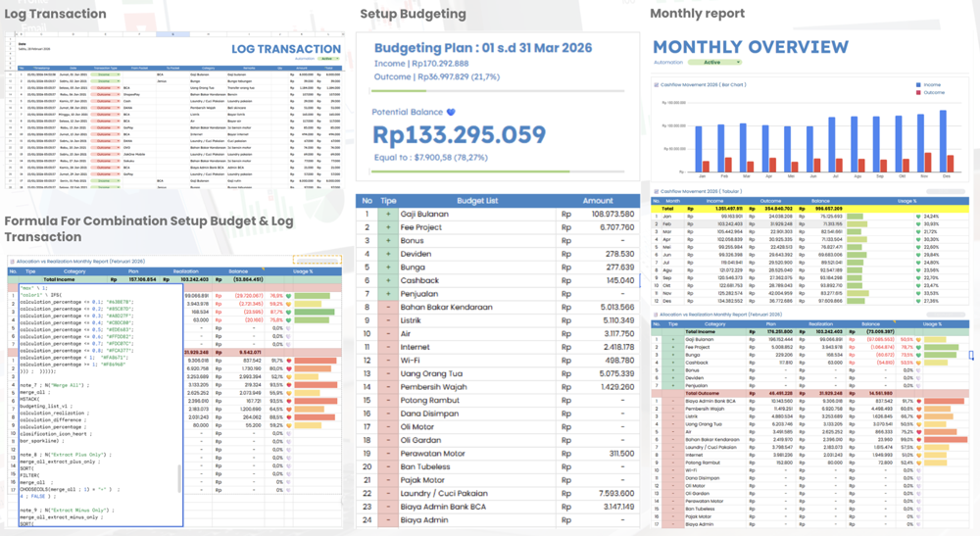Click the Budget List column header

pos(477,201)
